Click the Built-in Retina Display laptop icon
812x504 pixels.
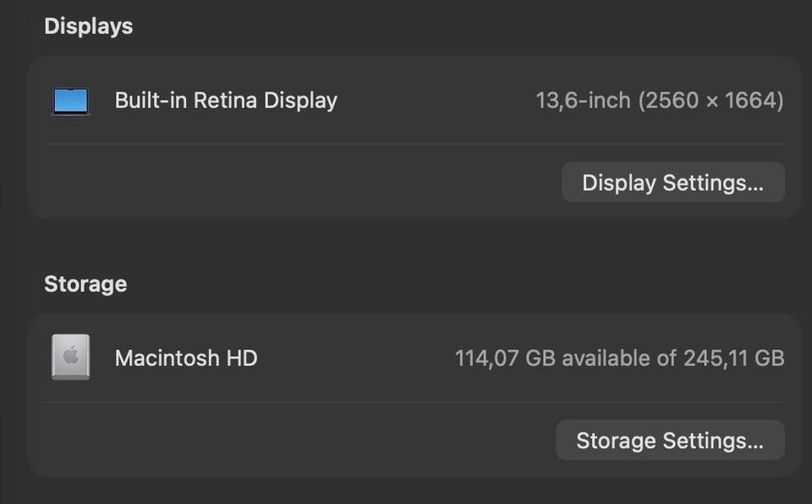click(71, 101)
